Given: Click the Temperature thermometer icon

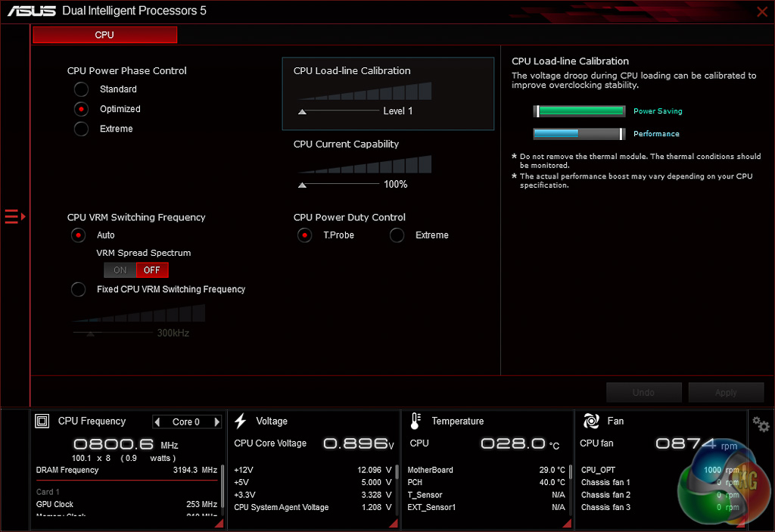Looking at the screenshot, I should [x=416, y=422].
